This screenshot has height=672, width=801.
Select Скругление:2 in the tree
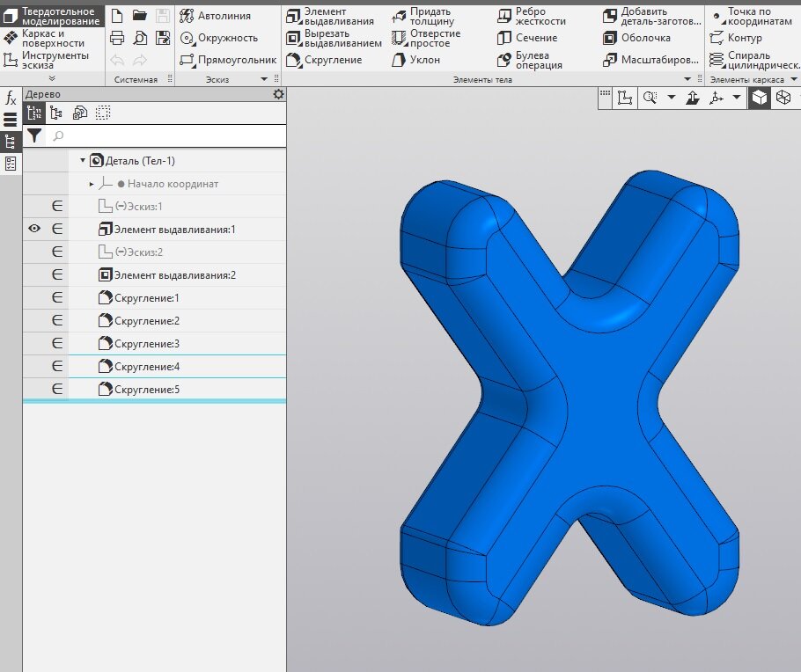tap(138, 321)
